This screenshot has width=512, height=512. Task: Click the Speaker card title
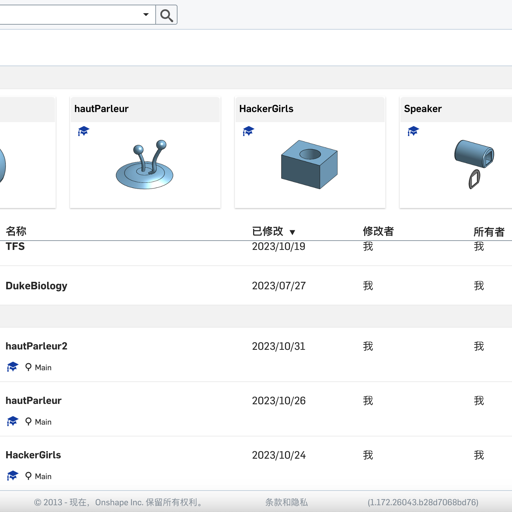coord(423,109)
